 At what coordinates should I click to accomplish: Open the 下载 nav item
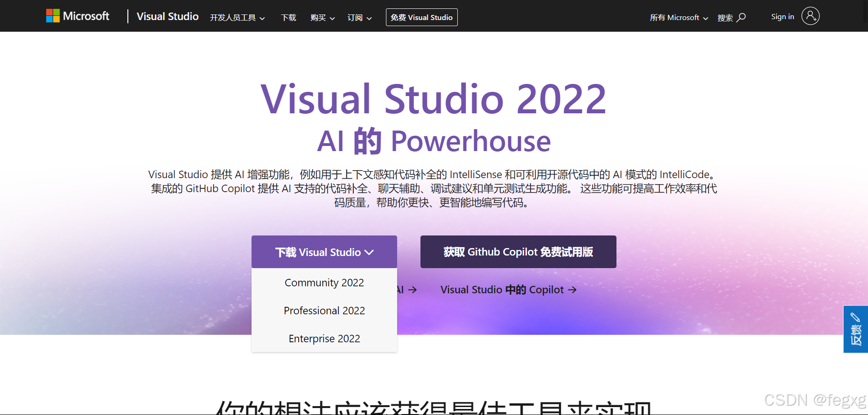(288, 18)
